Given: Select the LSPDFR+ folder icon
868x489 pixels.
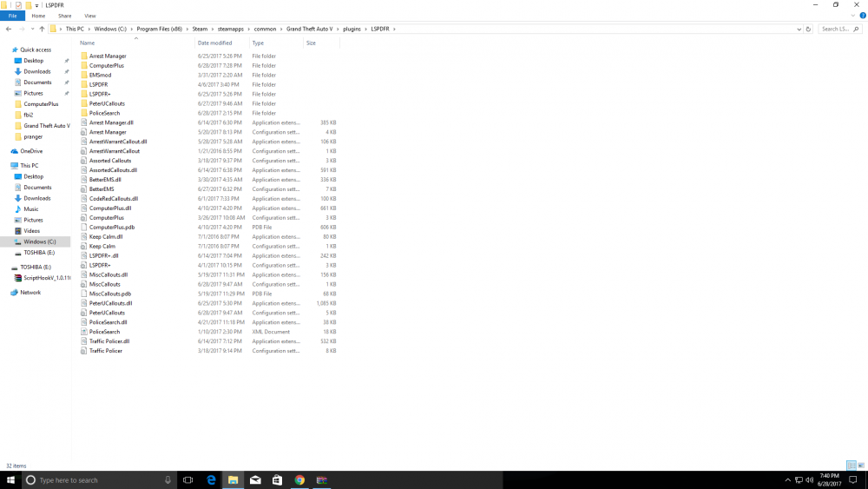Looking at the screenshot, I should [x=84, y=94].
